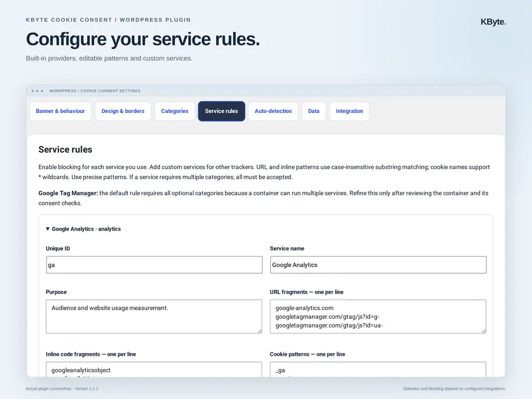The width and height of the screenshot is (532, 399).
Task: Click the 'googleanalyticsobject' line
Action: tap(81, 370)
